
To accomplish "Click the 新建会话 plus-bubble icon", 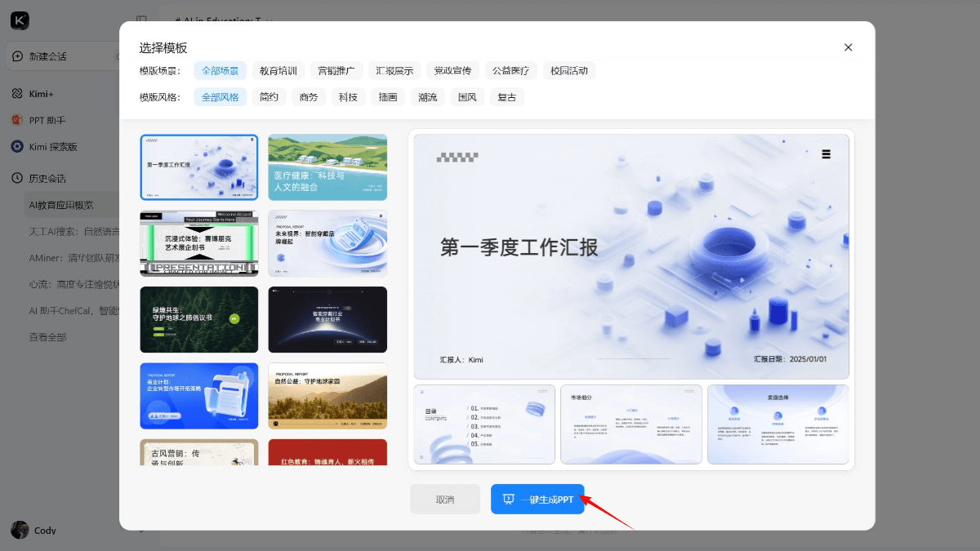I will tap(18, 56).
